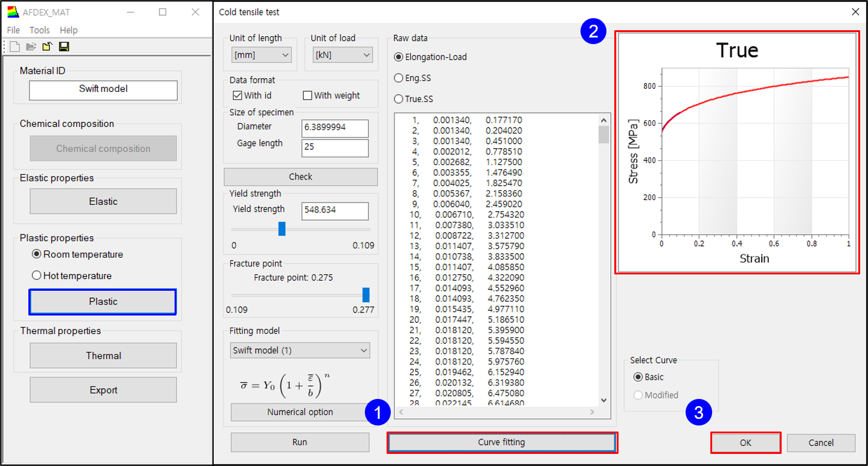The width and height of the screenshot is (868, 466).
Task: Click the New file toolbar icon
Action: pyautogui.click(x=15, y=47)
